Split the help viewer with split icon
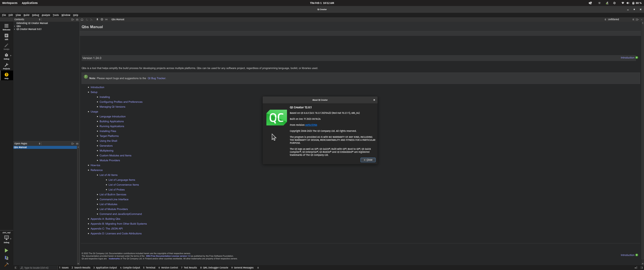Image resolution: width=644 pixels, height=270 pixels. 637,19
